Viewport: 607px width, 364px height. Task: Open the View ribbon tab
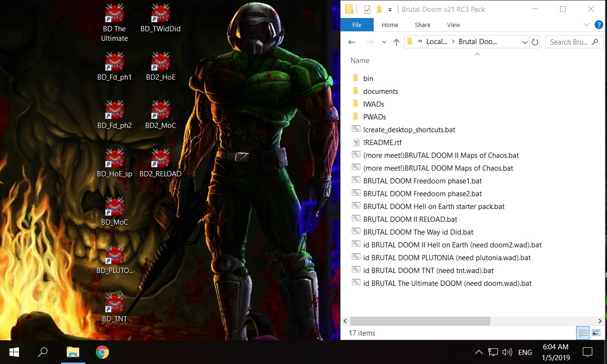pos(453,25)
